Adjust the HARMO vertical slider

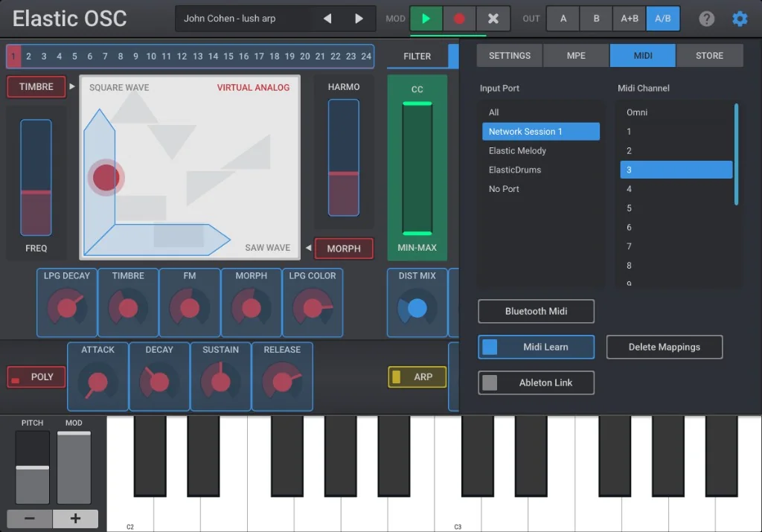(x=344, y=158)
